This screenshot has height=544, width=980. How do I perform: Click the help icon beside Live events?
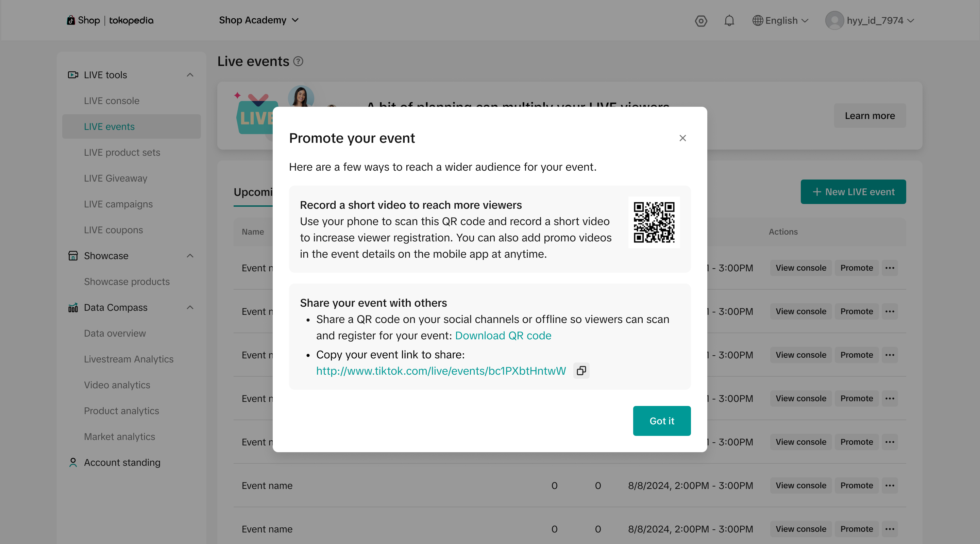pos(298,61)
